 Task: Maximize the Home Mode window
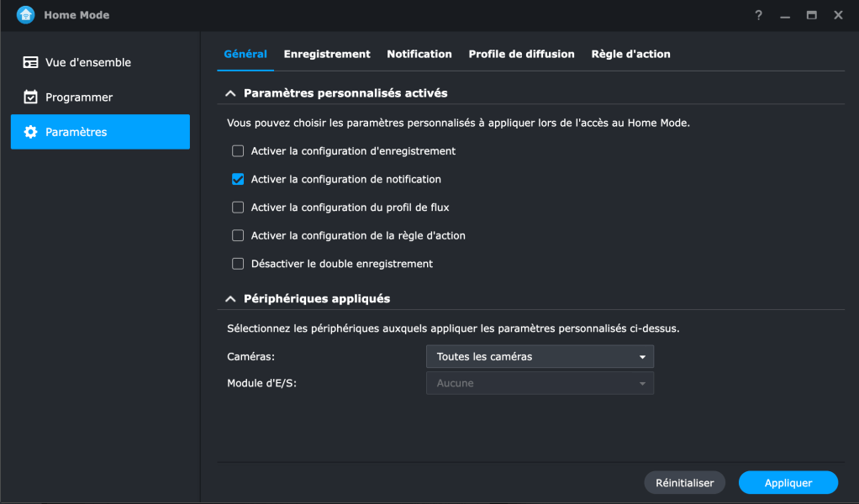point(811,15)
